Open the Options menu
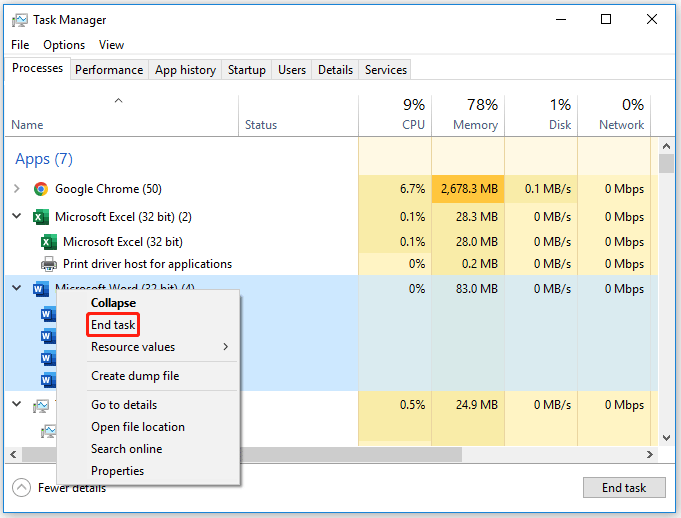 click(64, 45)
